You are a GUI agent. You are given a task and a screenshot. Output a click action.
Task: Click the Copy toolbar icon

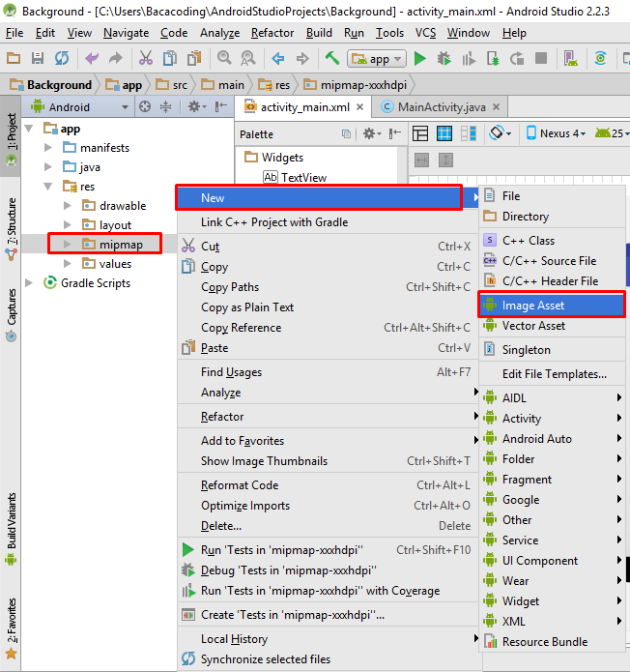[x=170, y=58]
